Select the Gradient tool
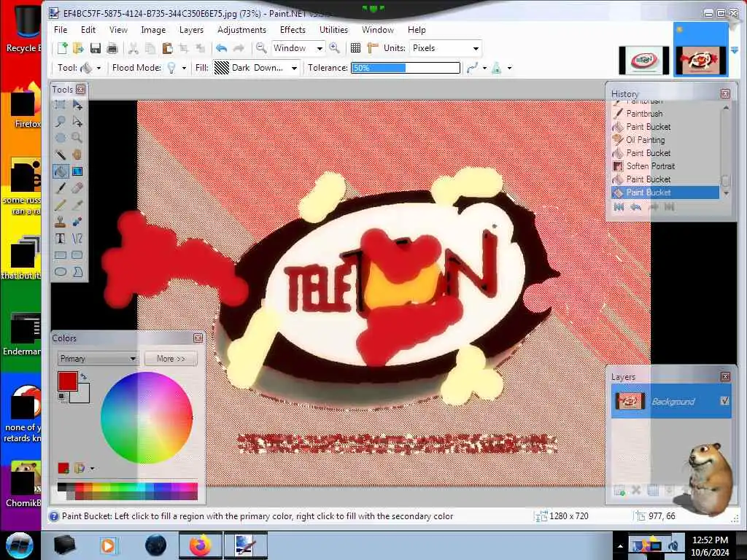The width and height of the screenshot is (747, 560). pos(77,171)
